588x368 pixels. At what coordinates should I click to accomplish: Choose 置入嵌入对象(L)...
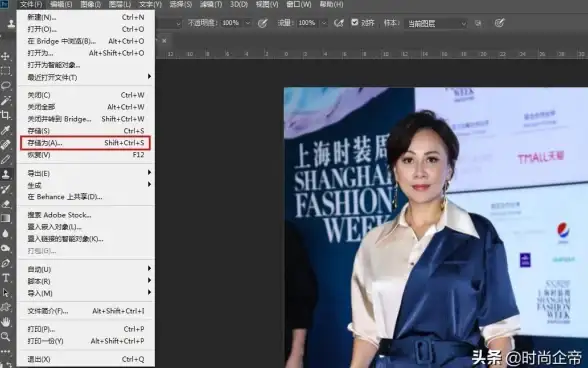[x=86, y=227]
